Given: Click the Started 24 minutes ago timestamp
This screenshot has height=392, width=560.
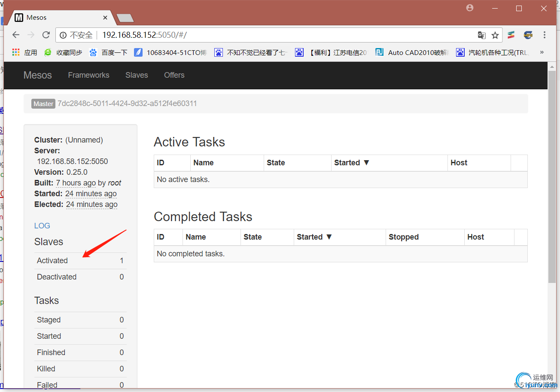Looking at the screenshot, I should tap(91, 194).
